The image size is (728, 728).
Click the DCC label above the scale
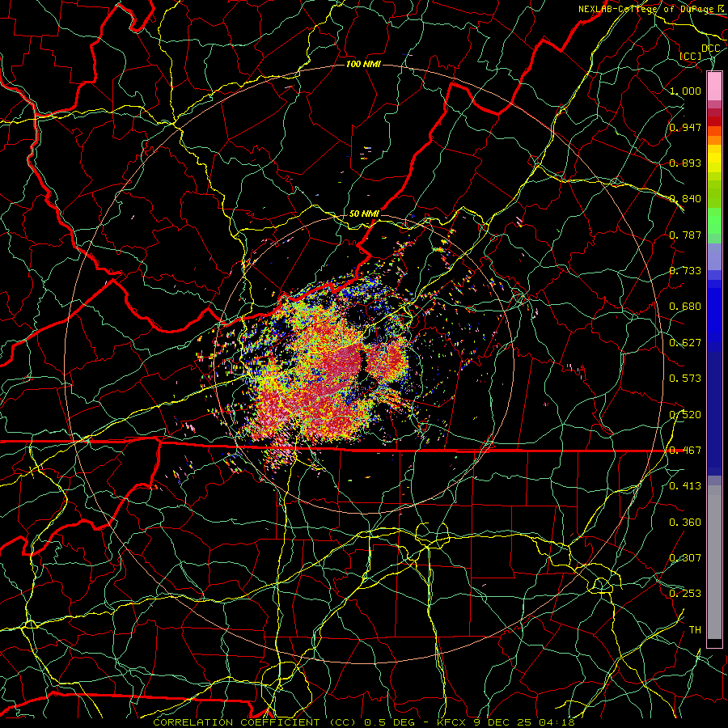(x=710, y=49)
